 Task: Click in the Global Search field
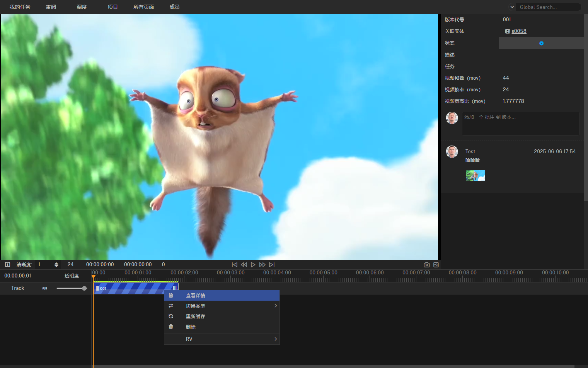point(548,7)
